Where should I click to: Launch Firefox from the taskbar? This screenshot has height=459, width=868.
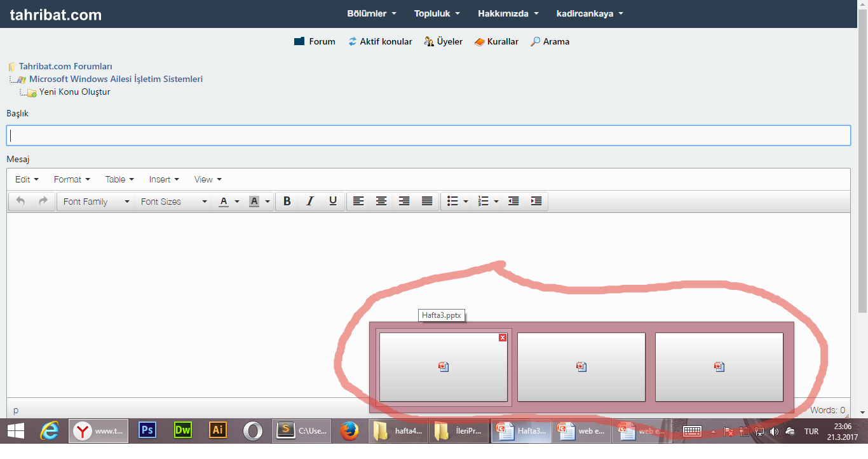(349, 431)
